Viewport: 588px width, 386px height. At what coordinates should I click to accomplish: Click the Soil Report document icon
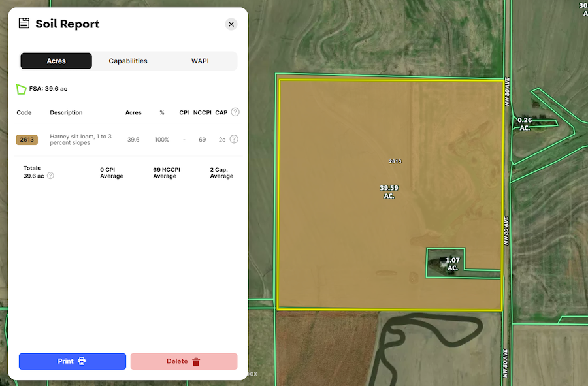[x=24, y=24]
